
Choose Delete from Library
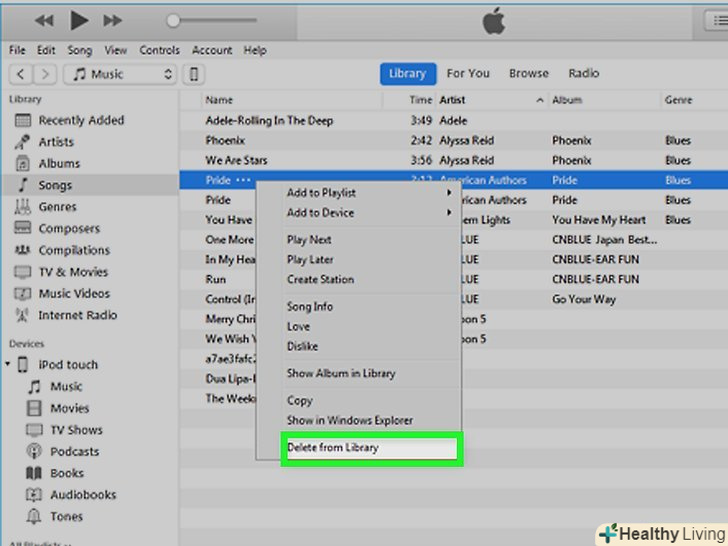tap(371, 448)
